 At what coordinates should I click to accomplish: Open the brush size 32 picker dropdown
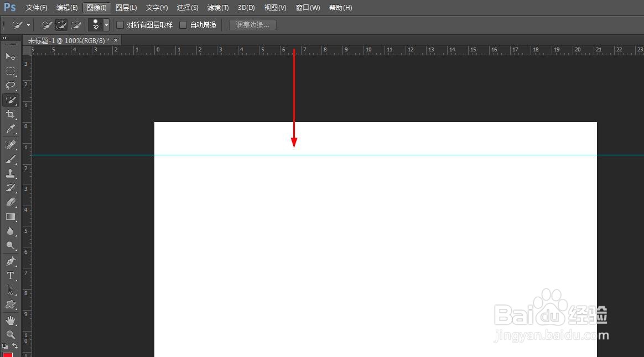106,25
